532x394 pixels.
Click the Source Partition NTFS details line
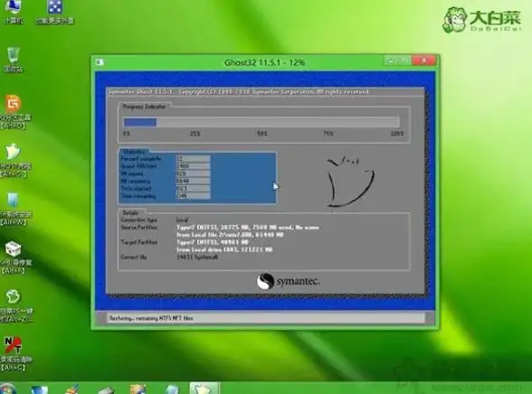248,228
